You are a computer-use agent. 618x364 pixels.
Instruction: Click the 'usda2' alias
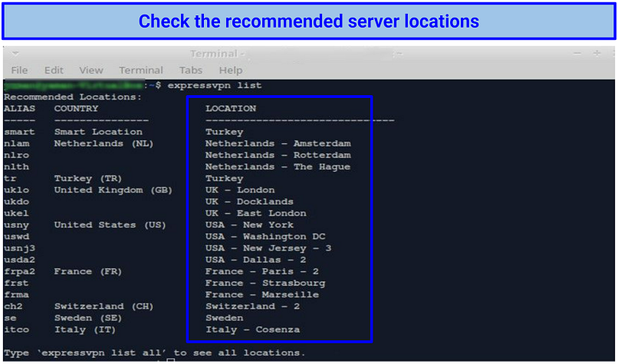19,260
